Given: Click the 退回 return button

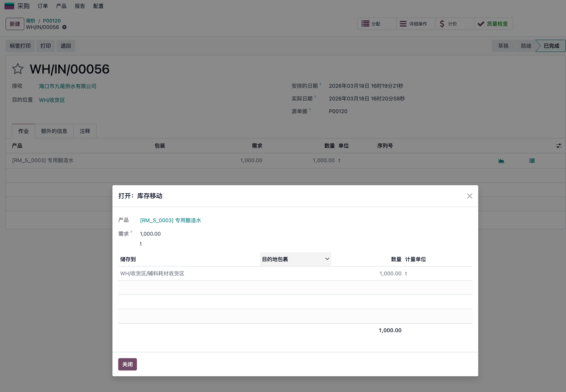Looking at the screenshot, I should pos(66,46).
